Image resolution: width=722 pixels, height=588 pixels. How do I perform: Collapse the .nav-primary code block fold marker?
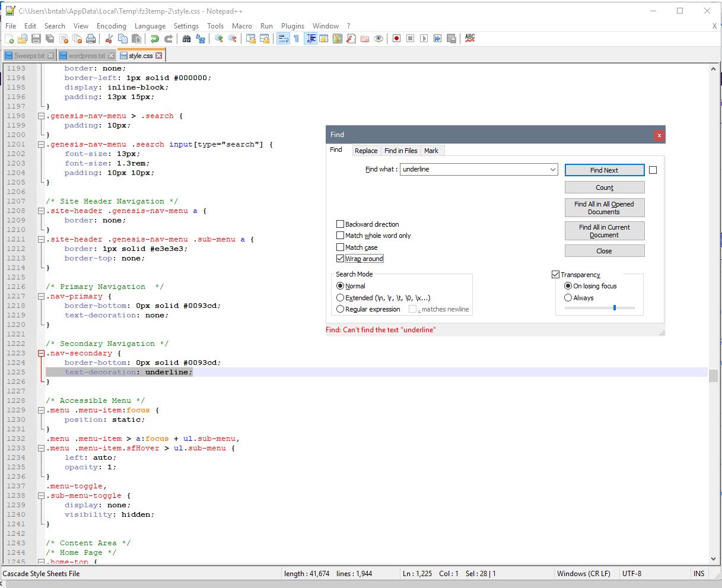42,296
